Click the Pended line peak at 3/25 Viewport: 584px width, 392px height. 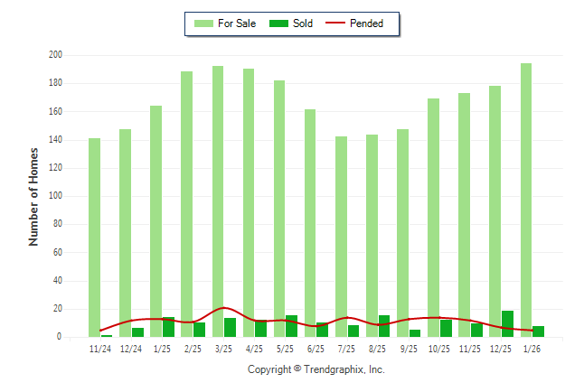pyautogui.click(x=224, y=308)
